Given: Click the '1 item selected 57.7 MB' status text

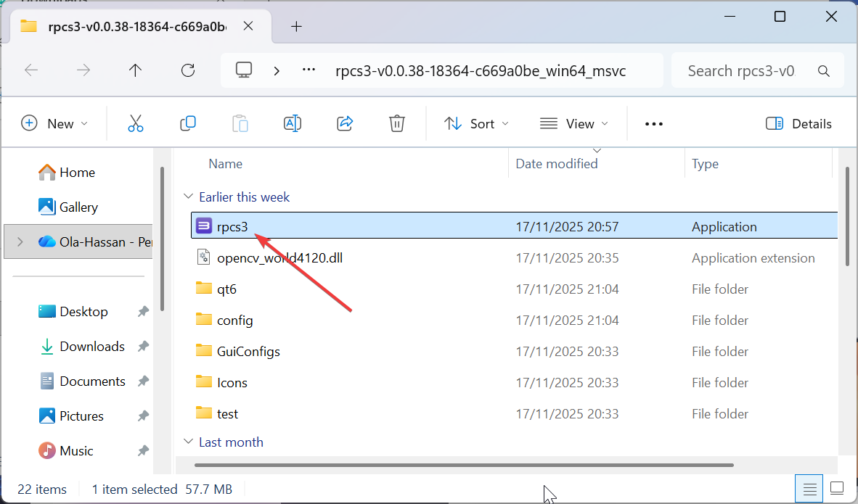Looking at the screenshot, I should point(161,489).
